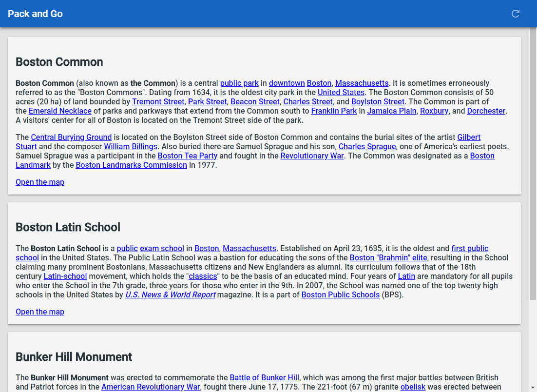
Task: Open the Charles Street link
Action: point(308,102)
